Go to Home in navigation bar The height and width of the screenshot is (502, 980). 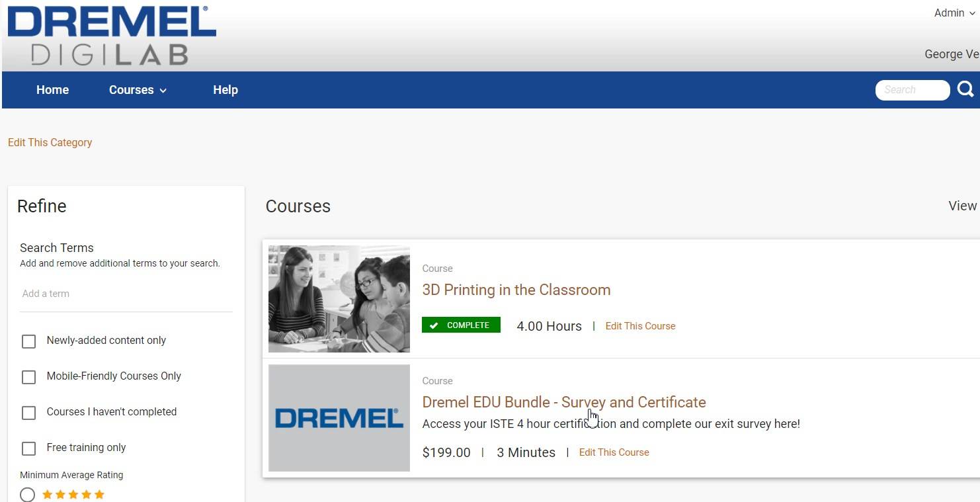52,90
